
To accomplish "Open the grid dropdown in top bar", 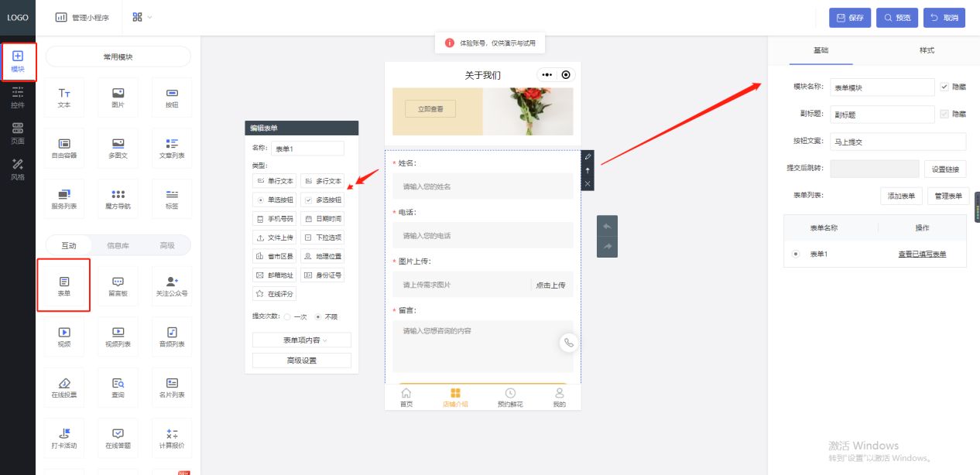I will click(x=140, y=17).
